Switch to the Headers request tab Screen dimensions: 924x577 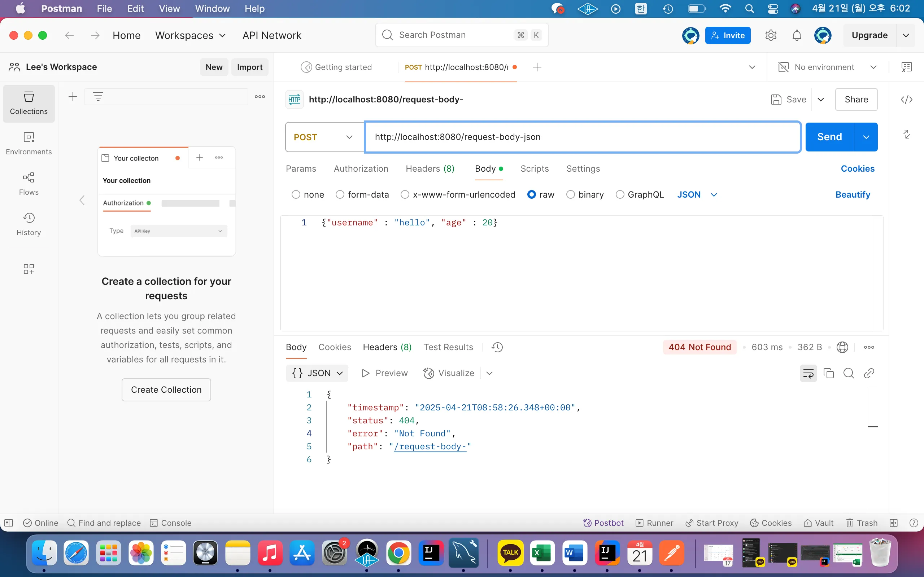point(430,169)
